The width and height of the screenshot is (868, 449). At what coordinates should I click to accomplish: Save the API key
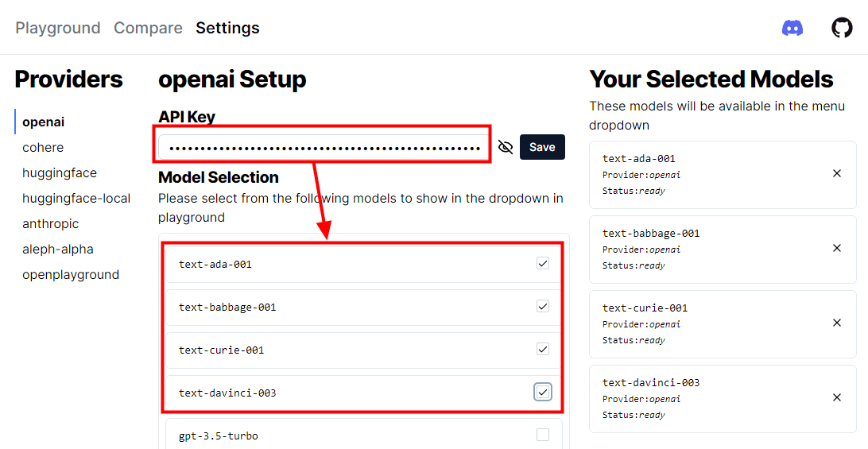tap(542, 147)
